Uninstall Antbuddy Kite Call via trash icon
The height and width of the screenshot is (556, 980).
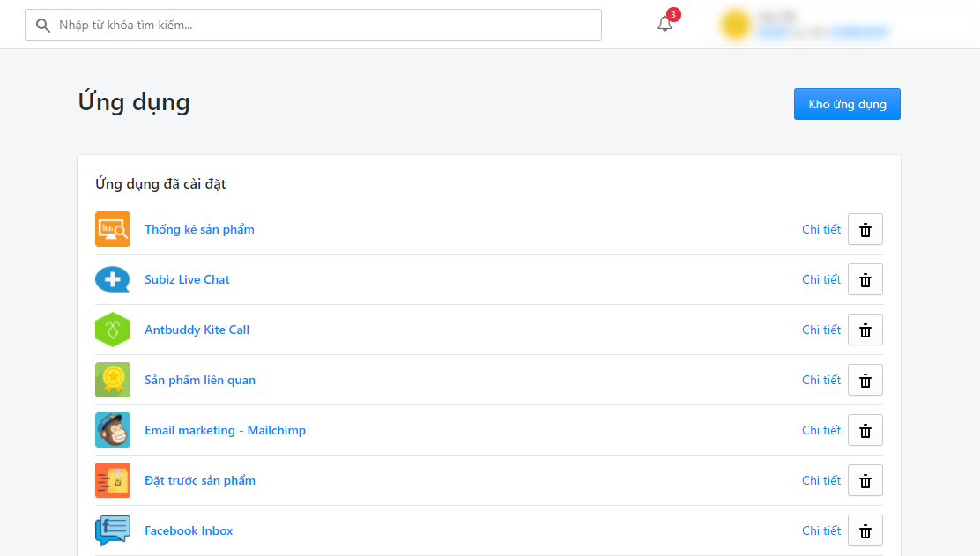pos(865,330)
